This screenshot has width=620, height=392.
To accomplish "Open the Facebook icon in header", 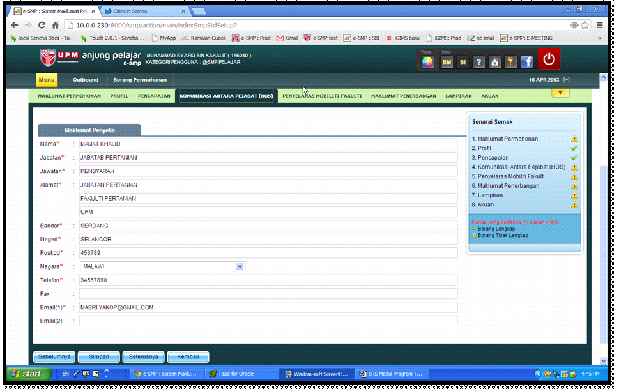I will pos(527,62).
